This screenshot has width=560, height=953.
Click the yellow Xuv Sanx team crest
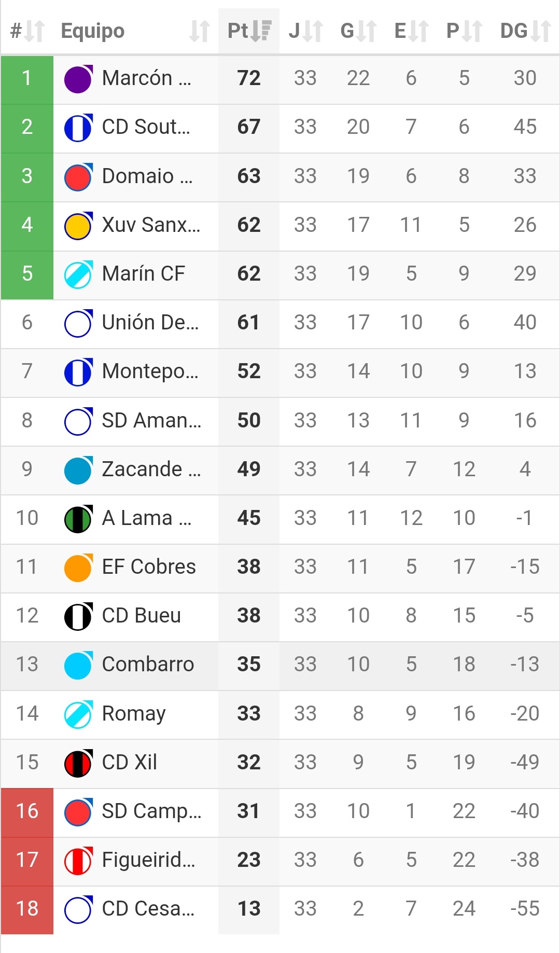coord(78,226)
